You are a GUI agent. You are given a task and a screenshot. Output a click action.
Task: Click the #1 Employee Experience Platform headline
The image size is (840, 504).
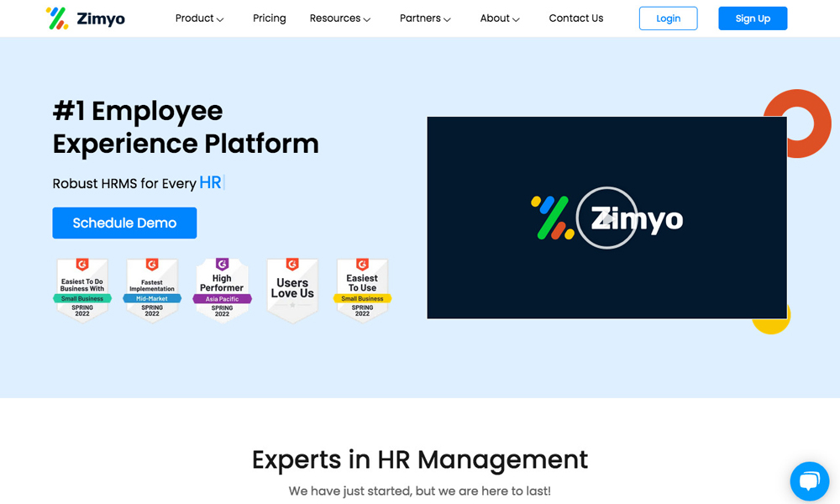pyautogui.click(x=185, y=127)
